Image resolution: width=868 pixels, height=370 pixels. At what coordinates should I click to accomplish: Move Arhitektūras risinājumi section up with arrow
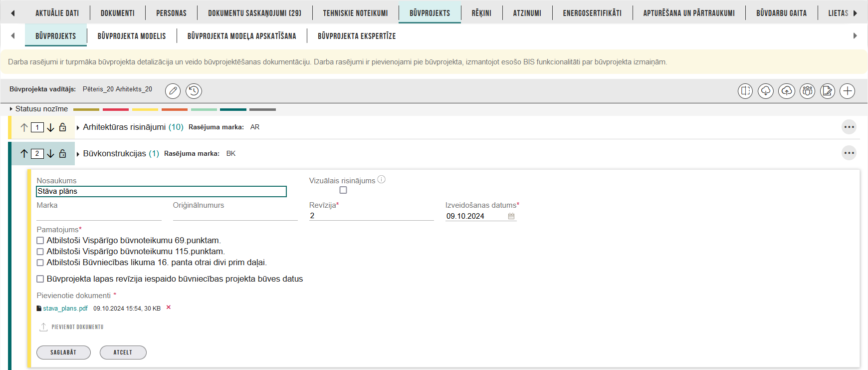click(24, 127)
